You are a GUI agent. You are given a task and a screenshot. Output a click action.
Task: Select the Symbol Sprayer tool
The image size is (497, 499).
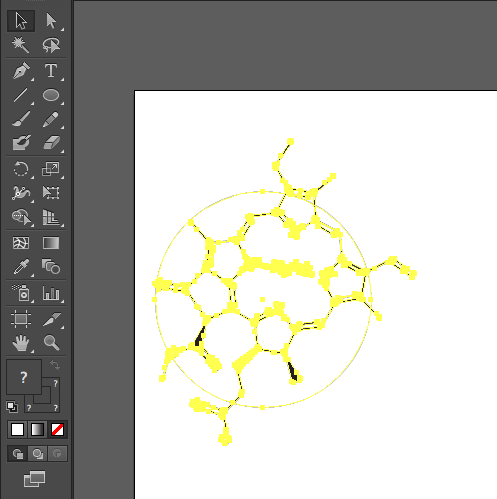pyautogui.click(x=21, y=293)
